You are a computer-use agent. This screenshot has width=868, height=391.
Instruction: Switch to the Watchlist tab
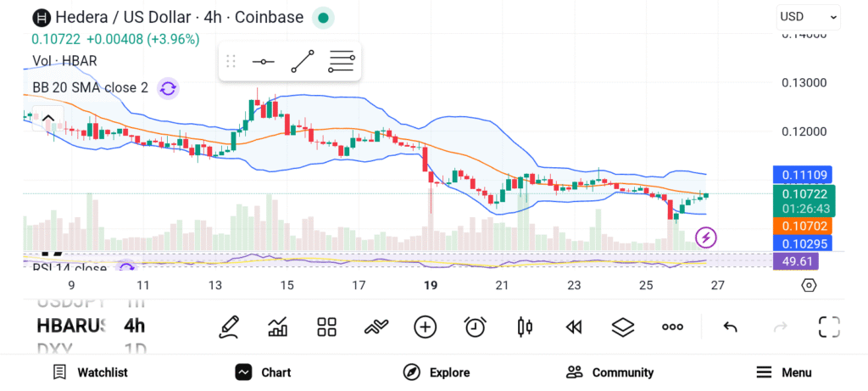[x=90, y=372]
